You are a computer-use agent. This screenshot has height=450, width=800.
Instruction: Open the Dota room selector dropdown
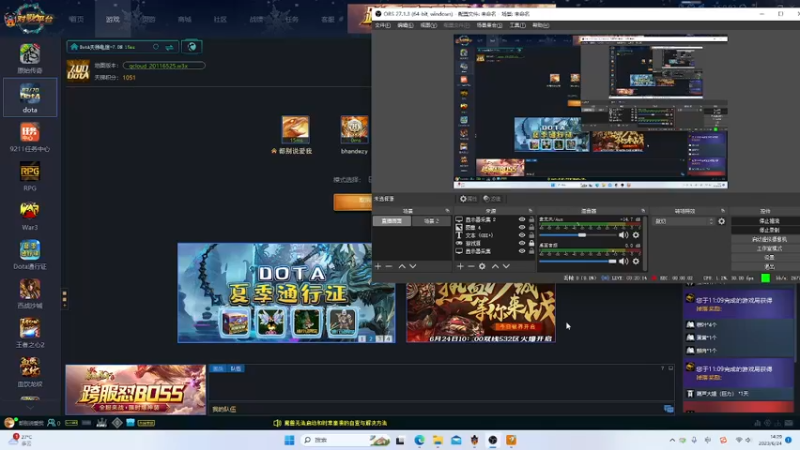point(122,47)
